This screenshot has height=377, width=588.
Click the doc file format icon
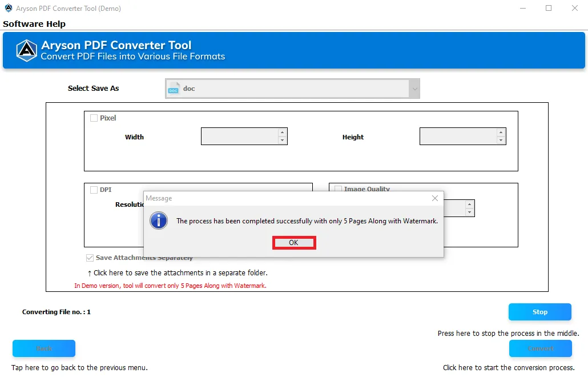tap(173, 89)
